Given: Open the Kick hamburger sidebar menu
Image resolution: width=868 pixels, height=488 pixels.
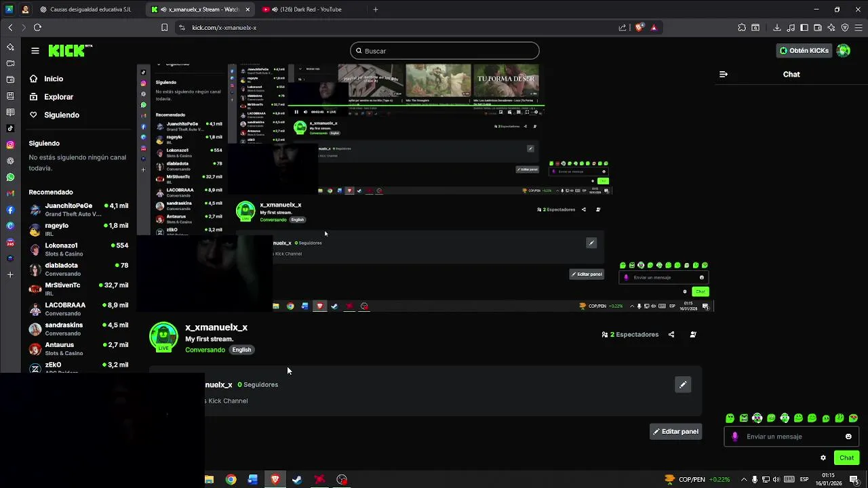Looking at the screenshot, I should click(35, 50).
